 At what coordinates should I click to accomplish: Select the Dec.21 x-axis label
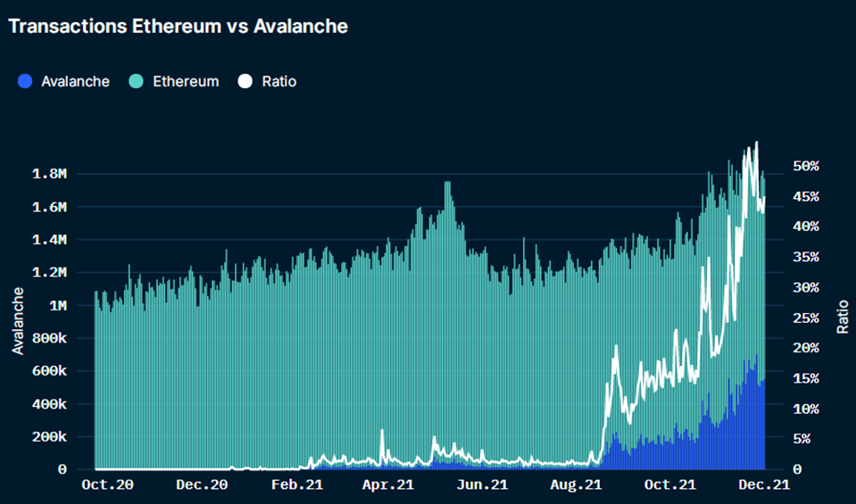point(764,484)
